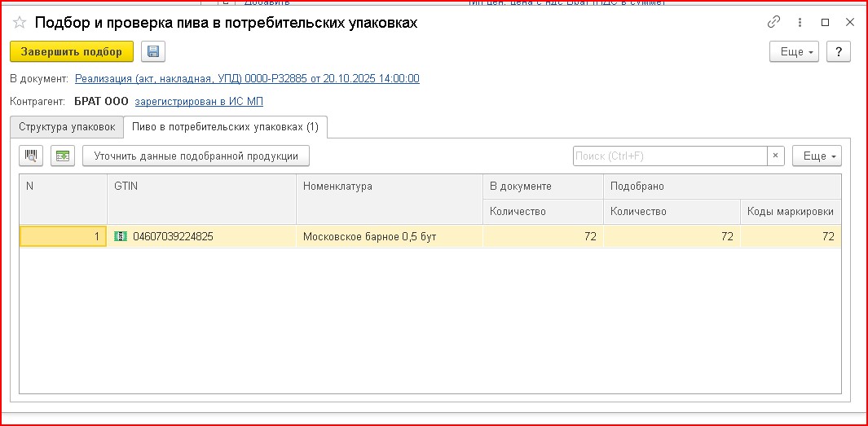Switch to the "Структура упаковок" tab
The width and height of the screenshot is (868, 426).
(x=67, y=127)
